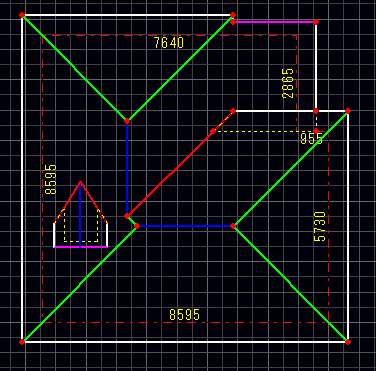Screen dimensions: 376x371
Task: Select the 5730 vertical dimension label
Action: pyautogui.click(x=320, y=226)
